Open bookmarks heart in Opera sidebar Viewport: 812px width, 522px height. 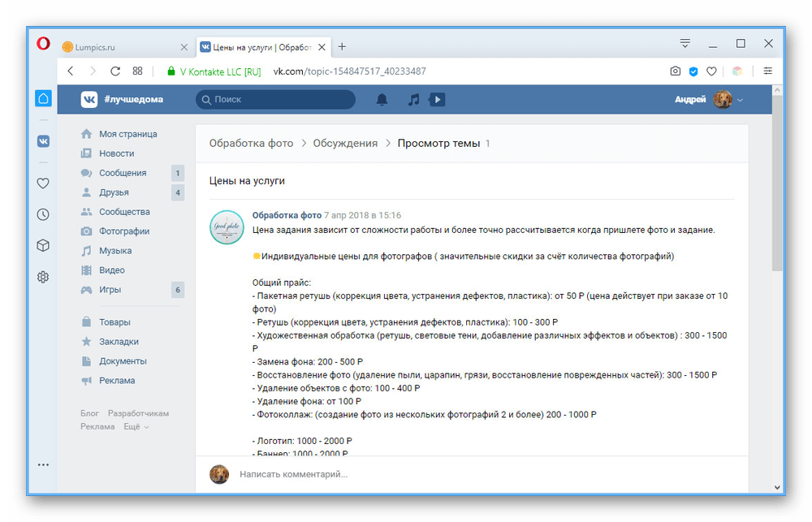click(43, 183)
